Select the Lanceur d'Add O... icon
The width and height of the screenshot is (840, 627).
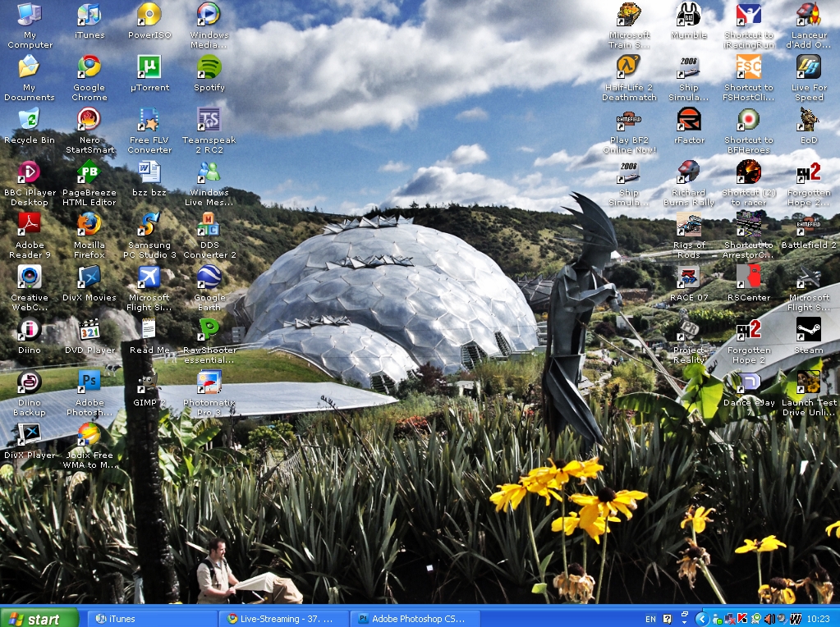(809, 15)
